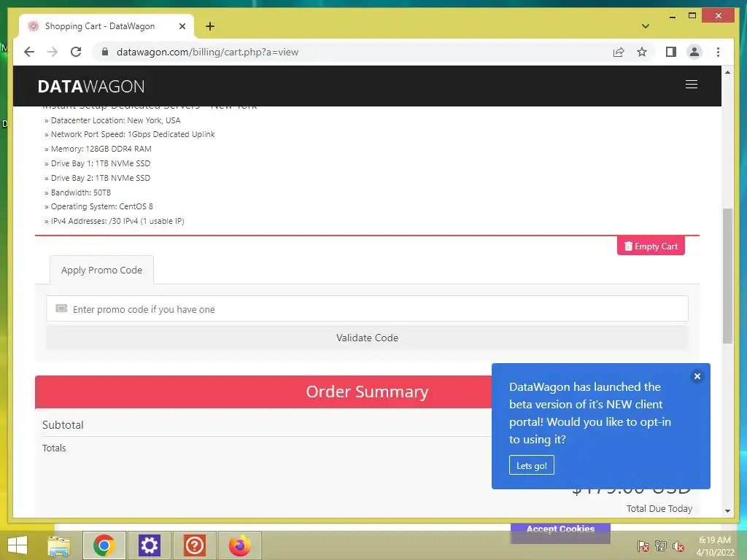Image resolution: width=747 pixels, height=560 pixels.
Task: Open the help question-mark taskbar app
Action: click(x=194, y=545)
